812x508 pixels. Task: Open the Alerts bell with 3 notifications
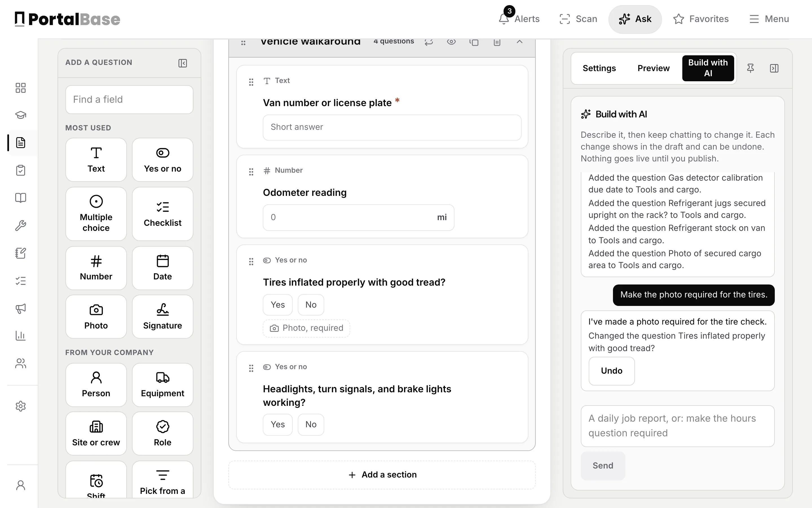[519, 19]
